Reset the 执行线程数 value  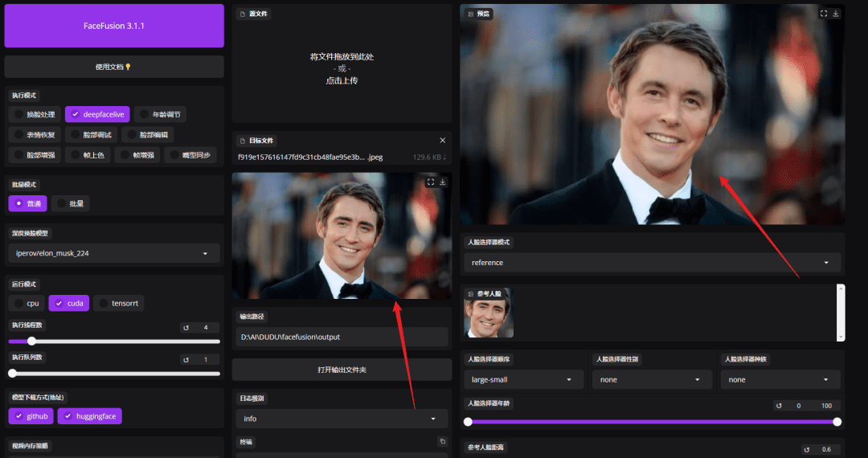tap(186, 328)
